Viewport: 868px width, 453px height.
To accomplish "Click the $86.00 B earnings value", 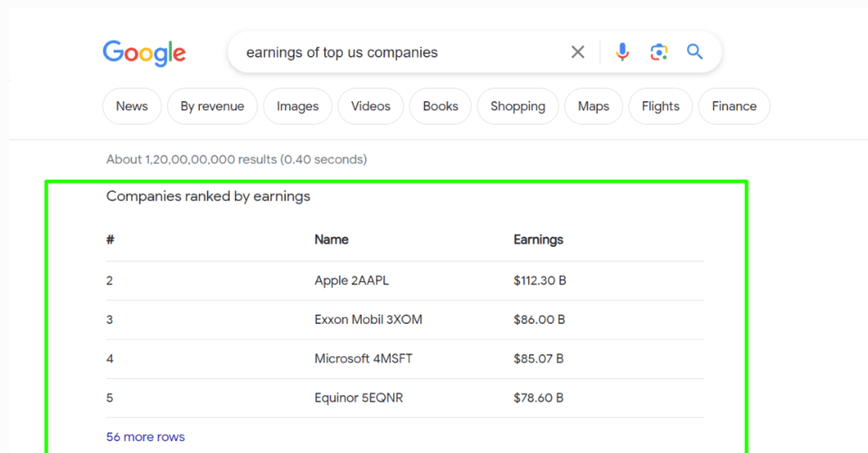I will (x=539, y=320).
